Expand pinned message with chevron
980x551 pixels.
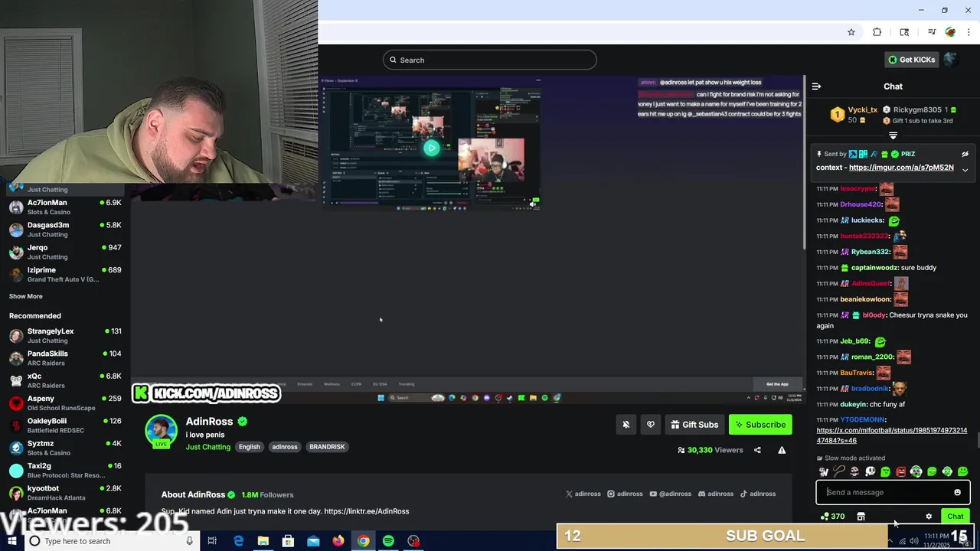tap(965, 169)
